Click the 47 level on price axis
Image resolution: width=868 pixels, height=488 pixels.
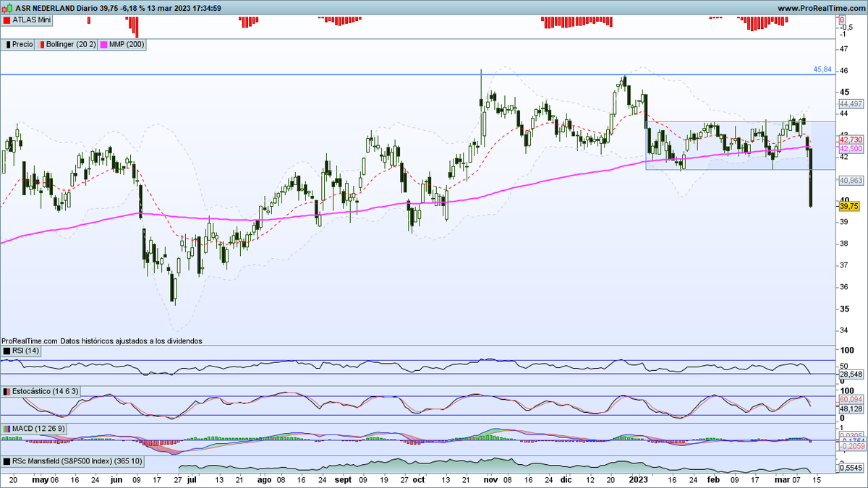pyautogui.click(x=843, y=48)
